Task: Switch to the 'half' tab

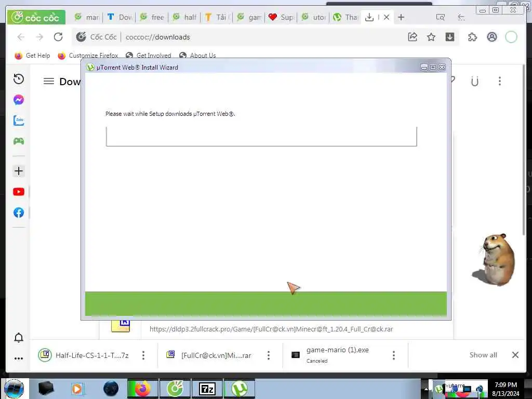Action: pos(184,17)
